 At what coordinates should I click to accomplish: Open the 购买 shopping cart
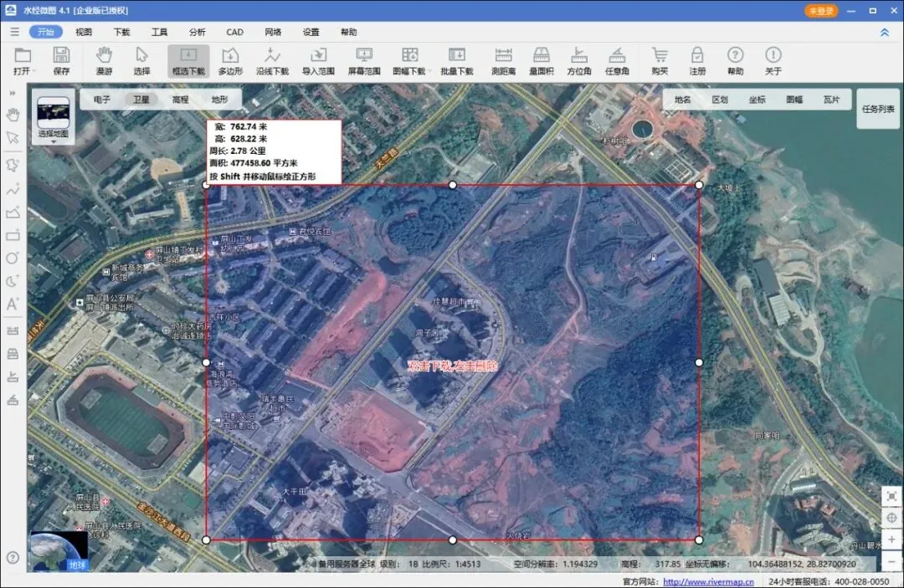[x=660, y=61]
